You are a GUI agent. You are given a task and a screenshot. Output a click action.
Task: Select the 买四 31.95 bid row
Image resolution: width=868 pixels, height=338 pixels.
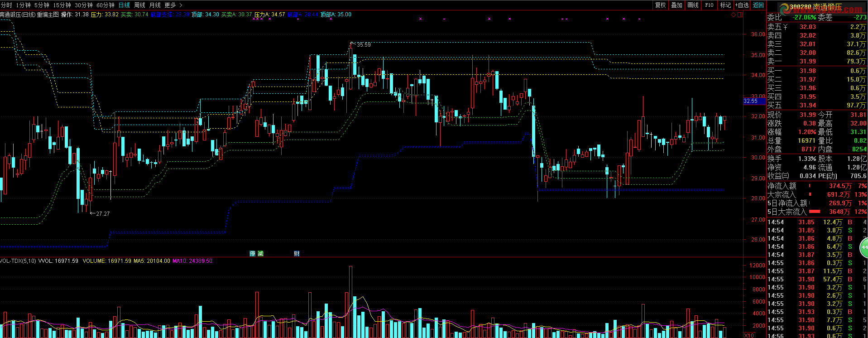(x=817, y=97)
